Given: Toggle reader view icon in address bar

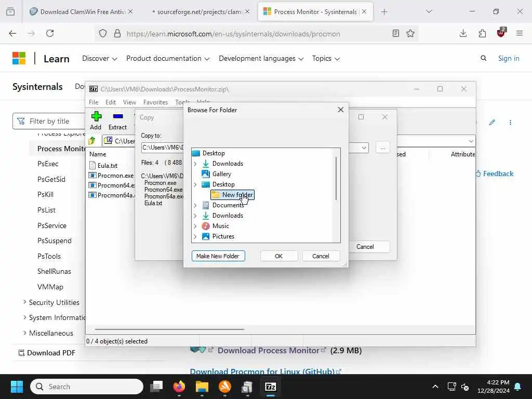Looking at the screenshot, I should pos(395,33).
